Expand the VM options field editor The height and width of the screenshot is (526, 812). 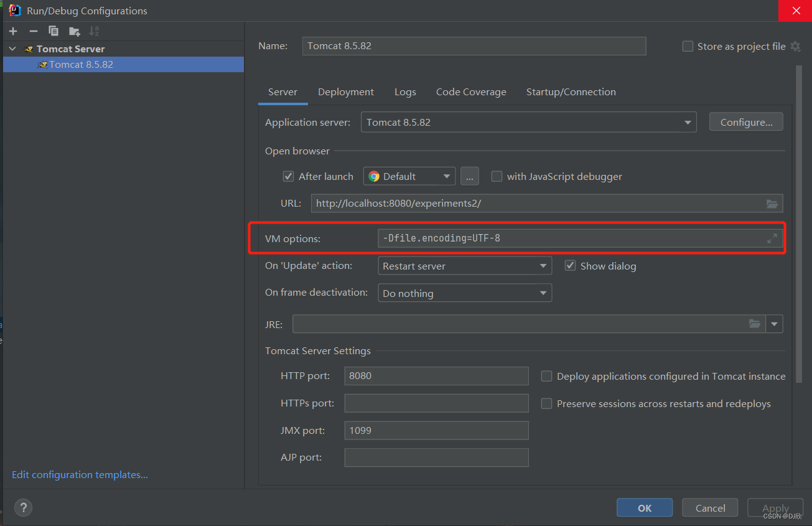(772, 238)
